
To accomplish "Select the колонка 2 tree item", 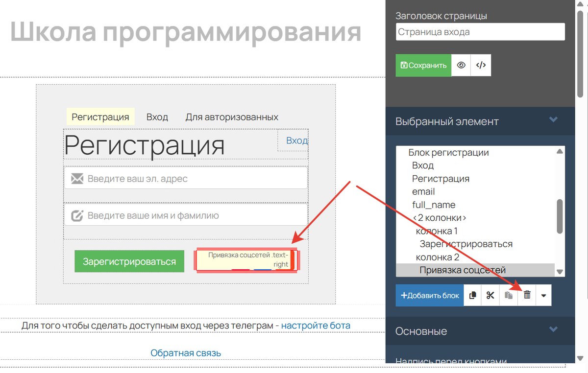I will click(438, 257).
